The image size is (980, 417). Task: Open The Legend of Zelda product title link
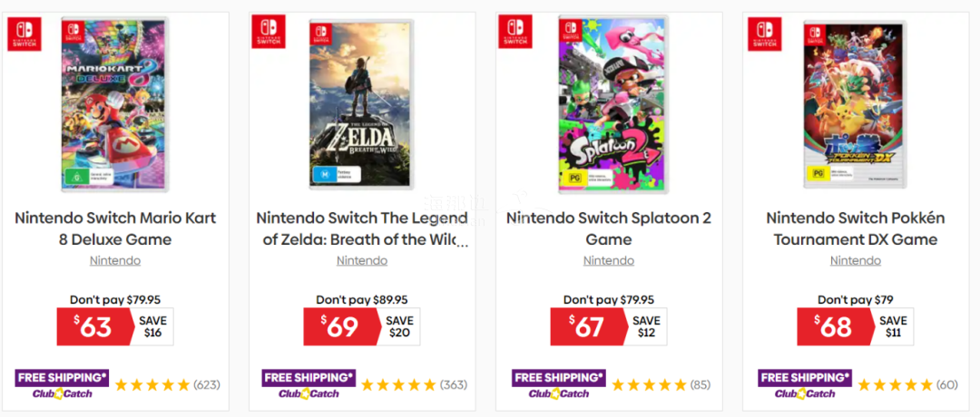tap(362, 228)
